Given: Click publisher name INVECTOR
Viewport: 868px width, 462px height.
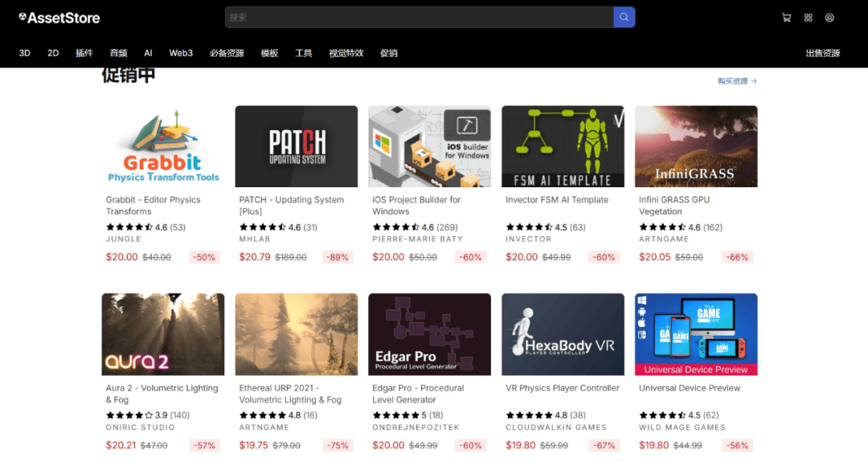Looking at the screenshot, I should coord(529,239).
